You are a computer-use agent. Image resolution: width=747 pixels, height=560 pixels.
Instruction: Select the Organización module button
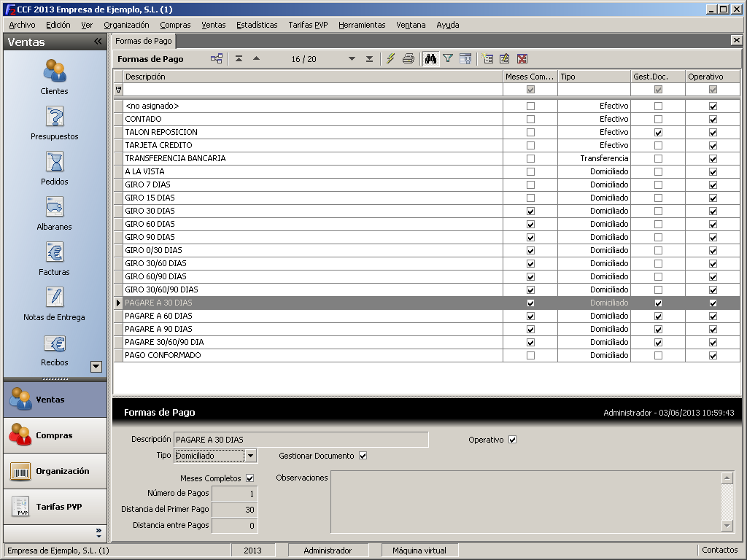click(x=55, y=471)
